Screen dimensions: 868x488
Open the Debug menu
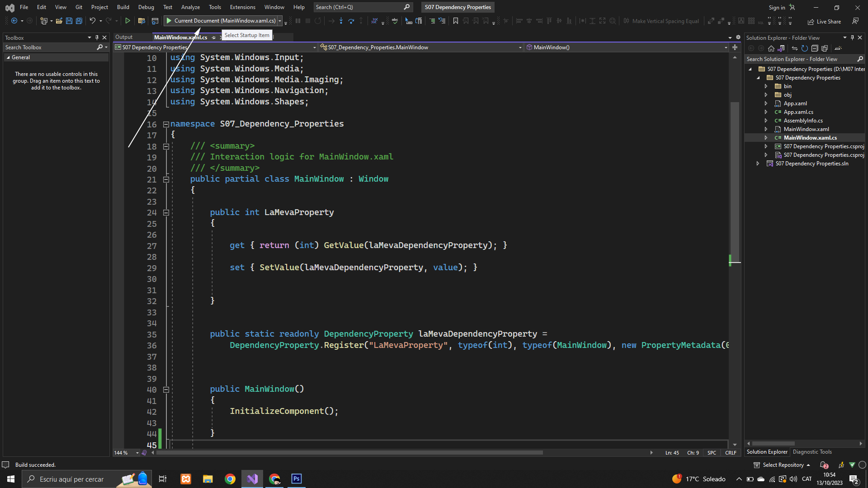[x=146, y=7]
